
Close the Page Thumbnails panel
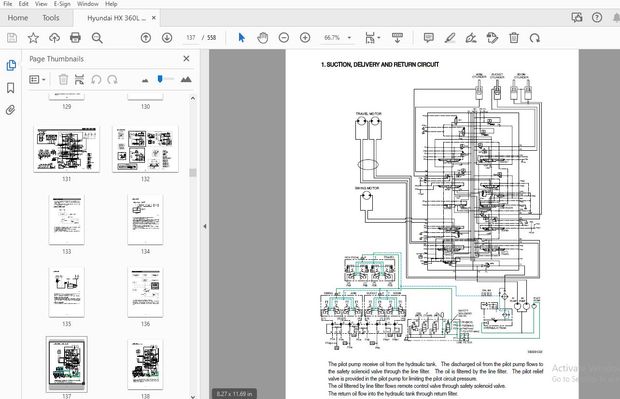[186, 59]
